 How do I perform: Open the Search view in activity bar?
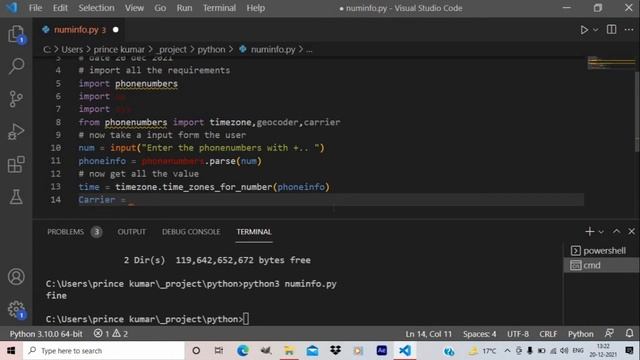[16, 66]
